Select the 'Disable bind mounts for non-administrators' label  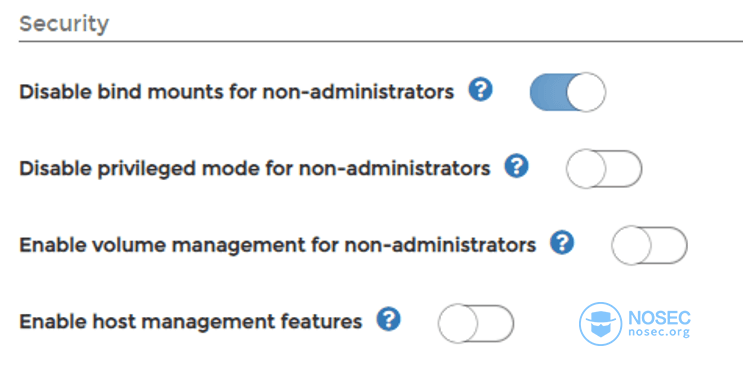(x=236, y=92)
